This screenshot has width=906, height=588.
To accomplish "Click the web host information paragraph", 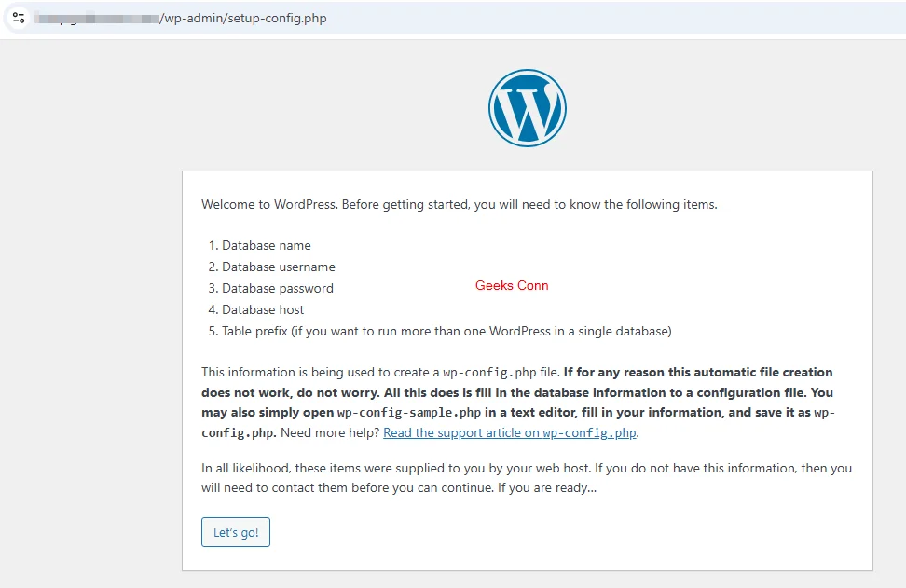I will click(527, 477).
